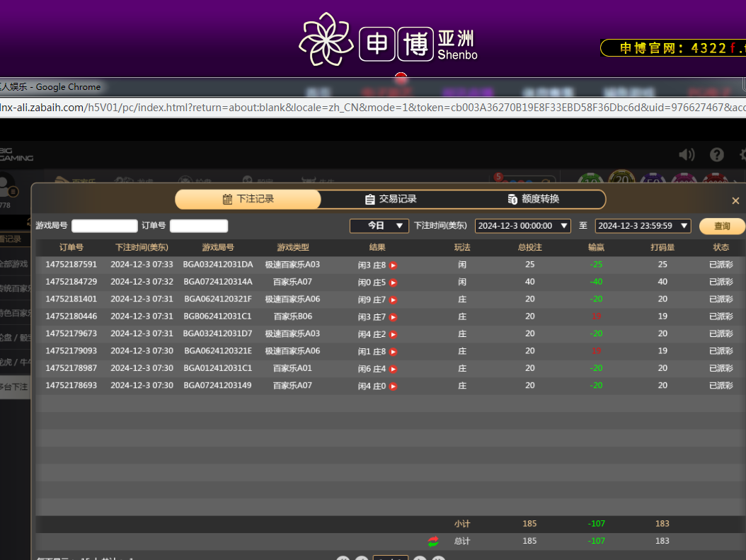Open the 今日 date range dropdown

pyautogui.click(x=379, y=226)
